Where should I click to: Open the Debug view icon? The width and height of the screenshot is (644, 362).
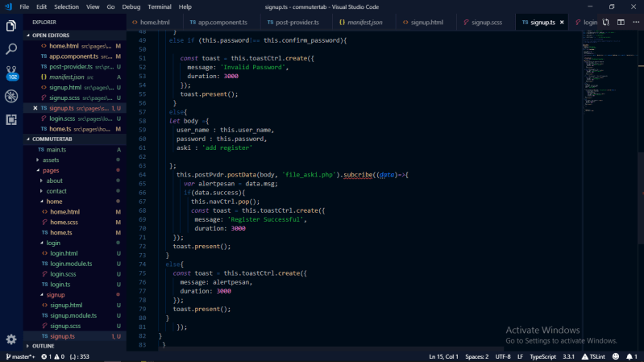(11, 96)
